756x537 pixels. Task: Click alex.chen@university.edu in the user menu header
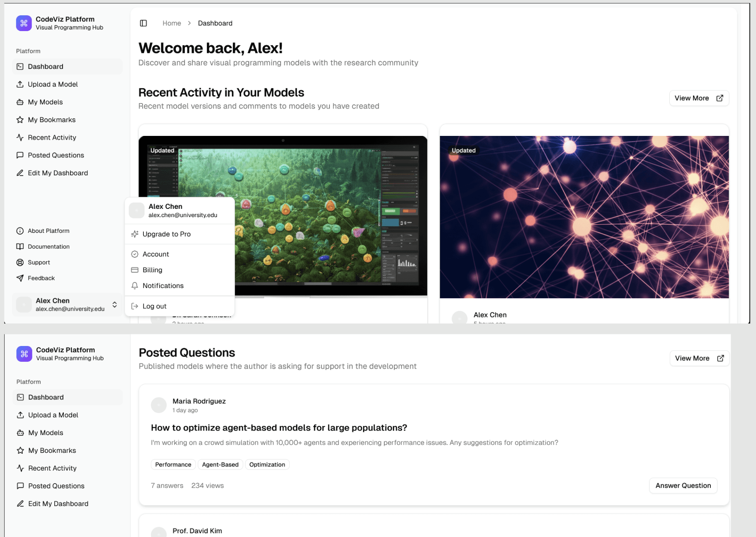point(183,215)
